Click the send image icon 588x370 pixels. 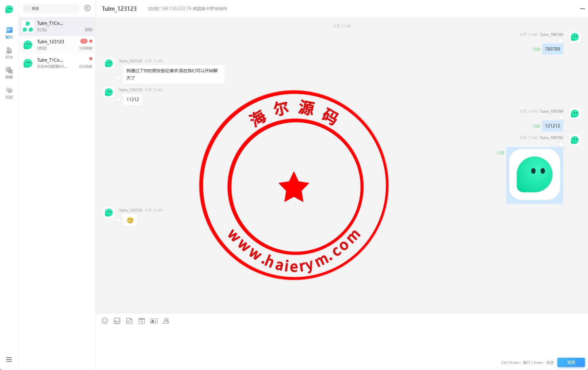[117, 321]
